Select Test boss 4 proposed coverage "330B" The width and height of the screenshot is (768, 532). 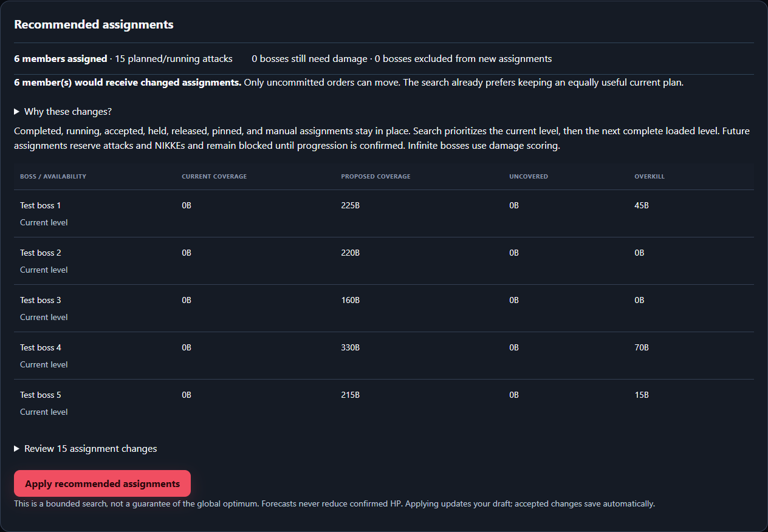350,347
